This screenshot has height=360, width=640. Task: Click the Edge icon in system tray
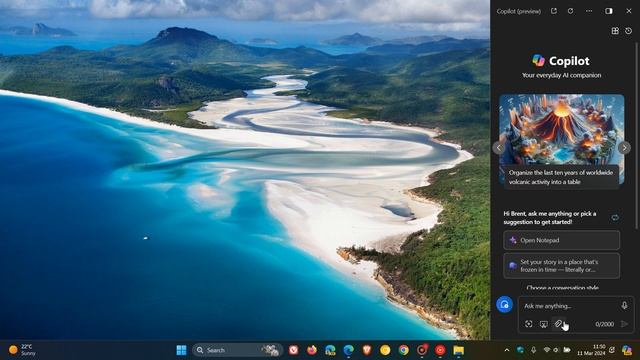tap(520, 350)
